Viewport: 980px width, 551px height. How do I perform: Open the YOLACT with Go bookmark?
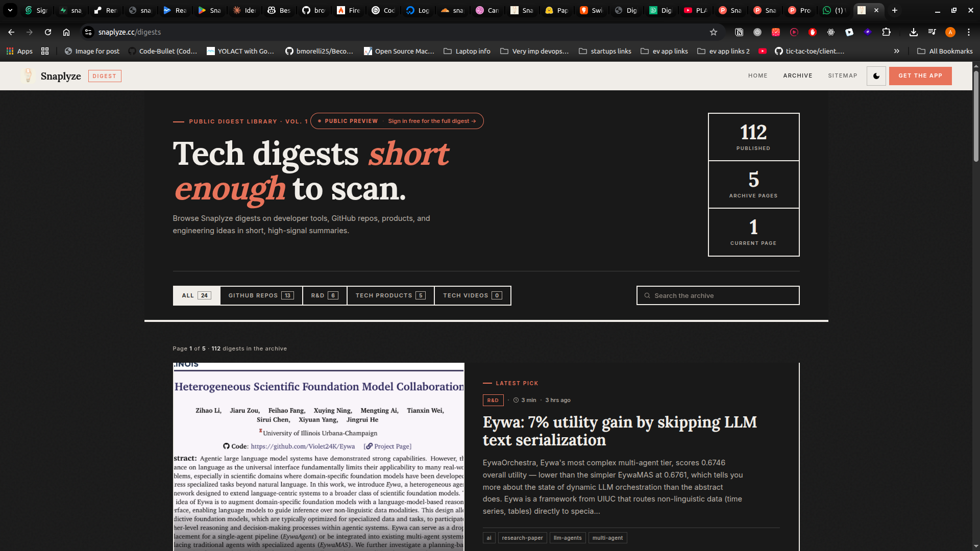(240, 51)
